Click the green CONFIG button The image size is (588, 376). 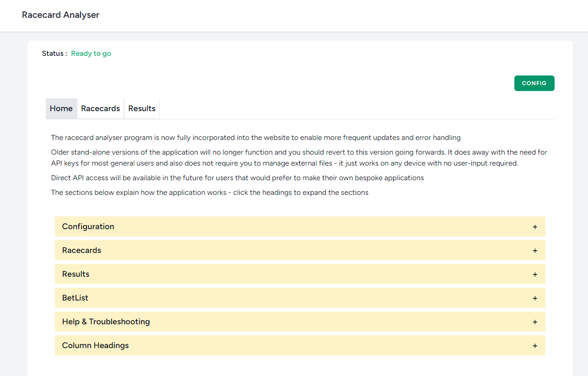(x=534, y=83)
